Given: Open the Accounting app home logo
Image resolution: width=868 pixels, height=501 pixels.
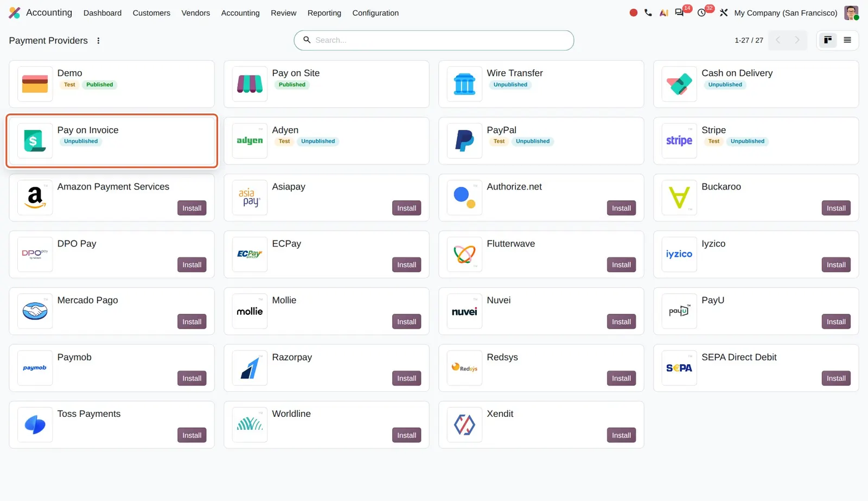Looking at the screenshot, I should pyautogui.click(x=15, y=12).
